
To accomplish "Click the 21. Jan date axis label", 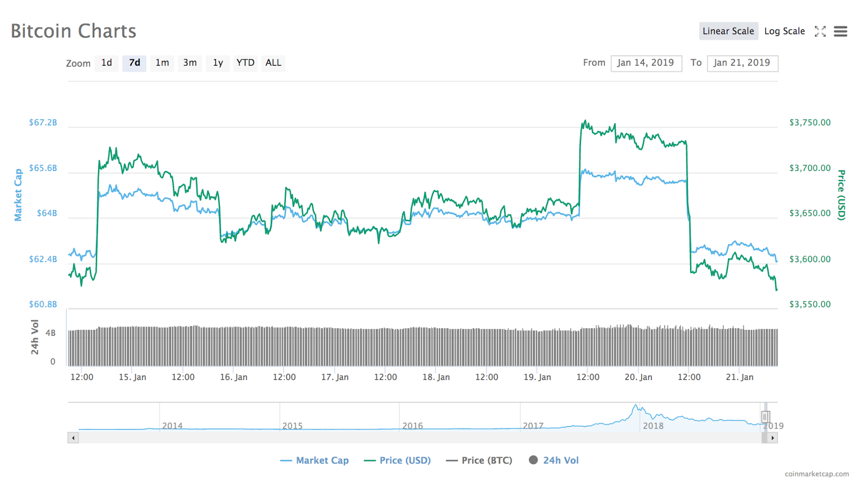I will point(739,377).
